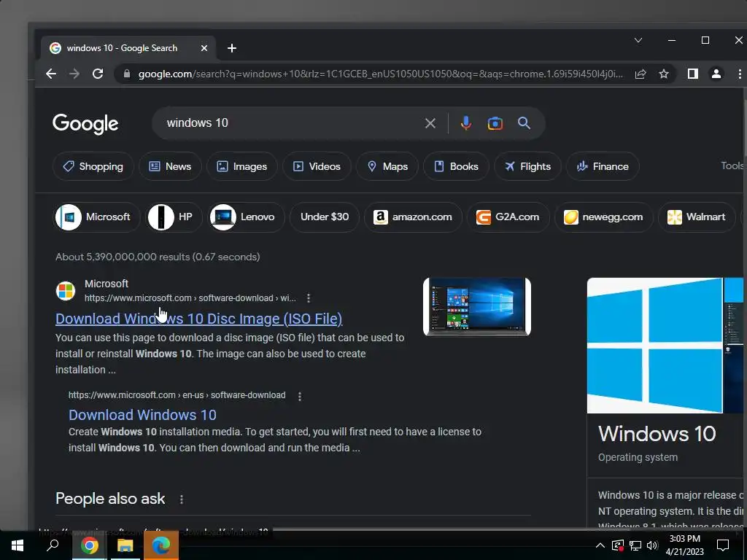Screen dimensions: 747x560
Task: Click the magnifier search button
Action: click(524, 123)
